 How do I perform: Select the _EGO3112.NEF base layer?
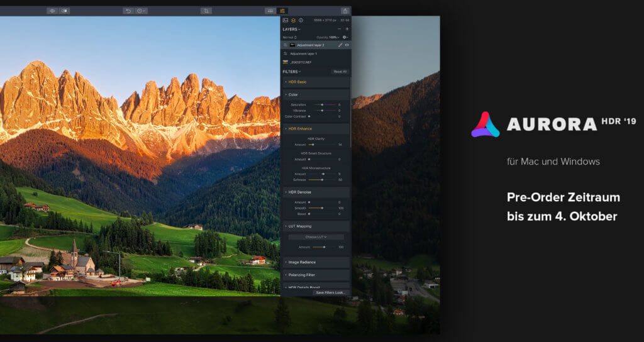(316, 62)
